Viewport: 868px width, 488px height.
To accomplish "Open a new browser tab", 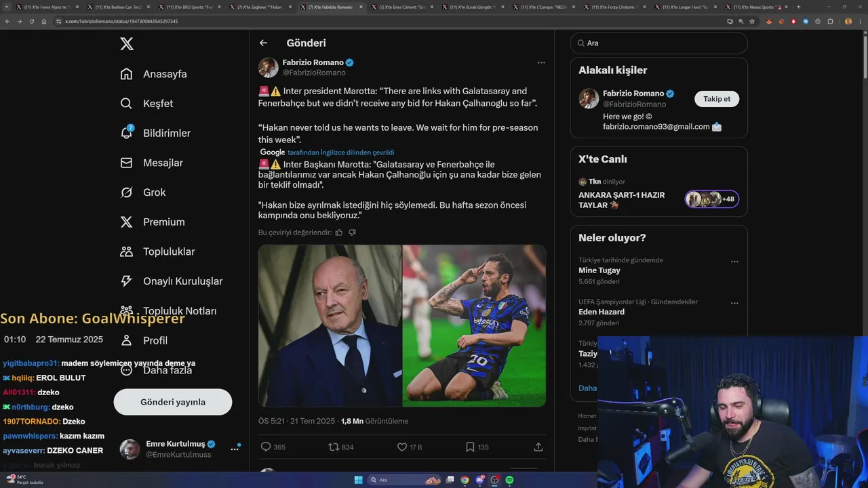I will point(798,7).
